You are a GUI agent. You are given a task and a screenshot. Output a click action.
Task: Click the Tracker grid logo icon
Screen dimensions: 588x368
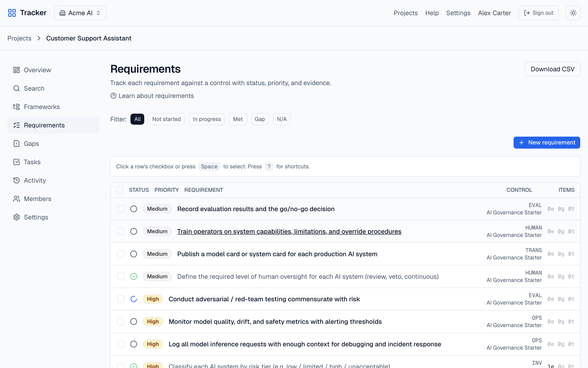[12, 13]
